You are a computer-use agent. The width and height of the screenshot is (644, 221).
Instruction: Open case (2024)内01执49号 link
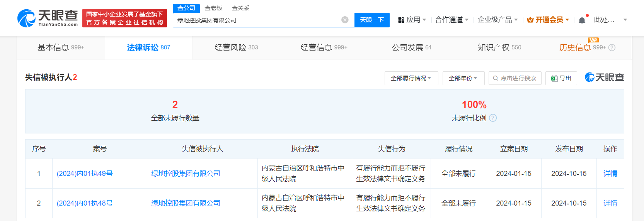coord(85,174)
